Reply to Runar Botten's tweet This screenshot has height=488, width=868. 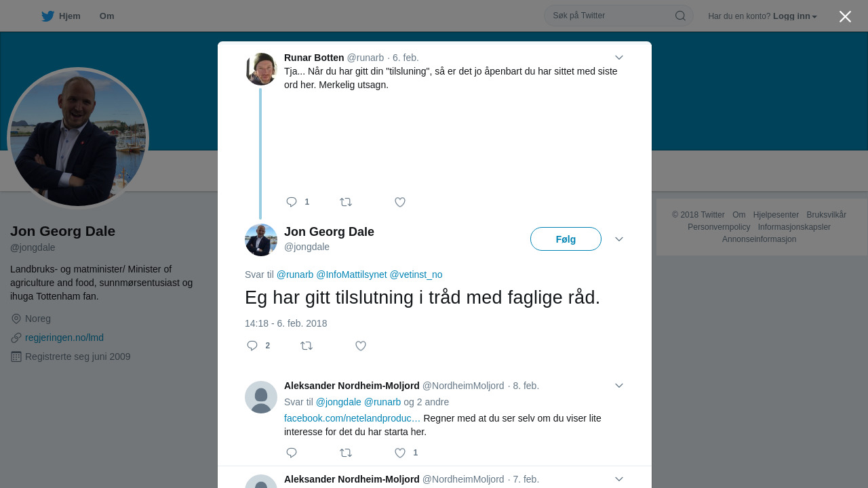click(x=292, y=202)
